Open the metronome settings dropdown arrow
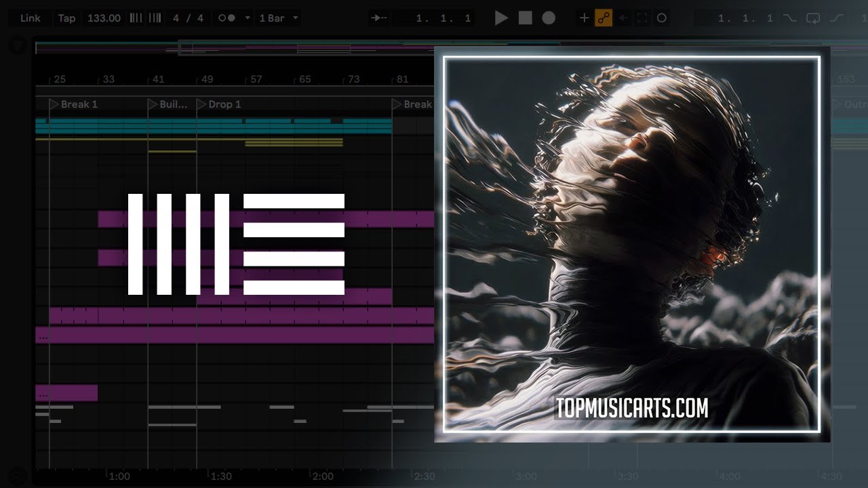The image size is (868, 488). (247, 18)
